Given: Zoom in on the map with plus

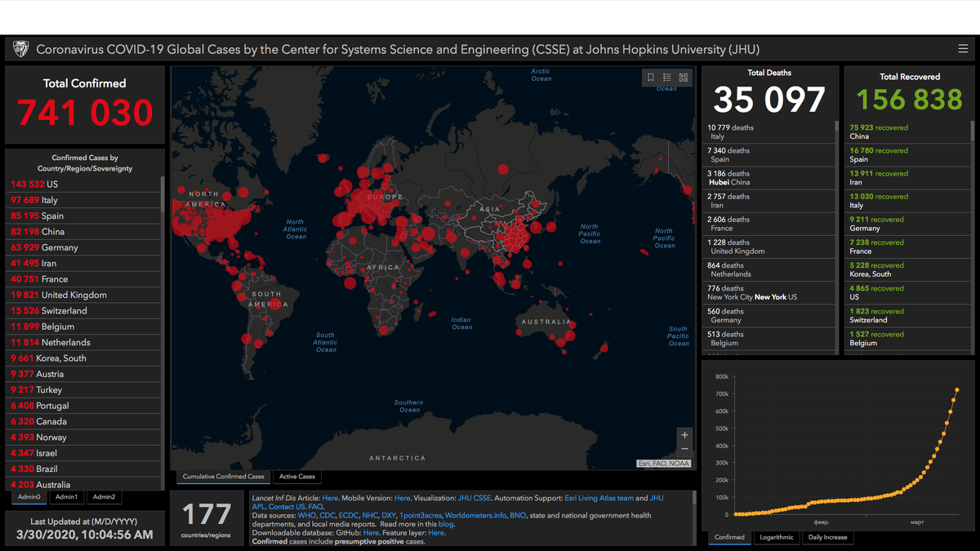Looking at the screenshot, I should [684, 435].
